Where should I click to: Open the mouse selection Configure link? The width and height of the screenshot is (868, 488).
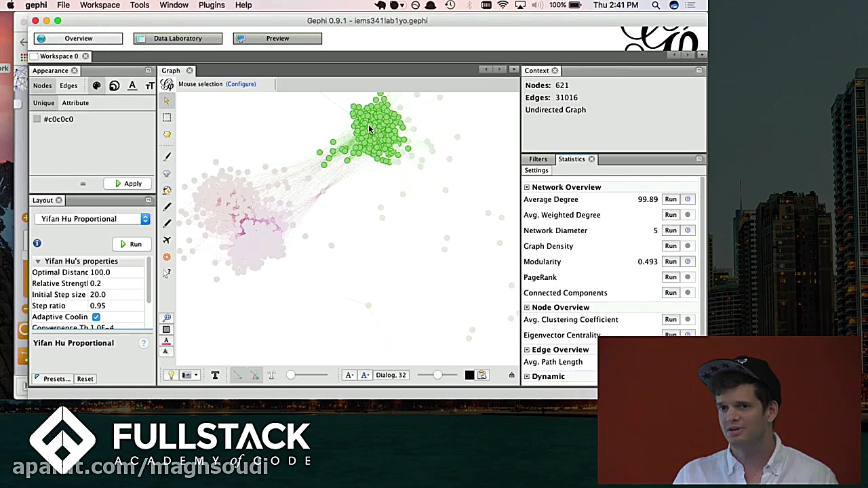click(241, 84)
